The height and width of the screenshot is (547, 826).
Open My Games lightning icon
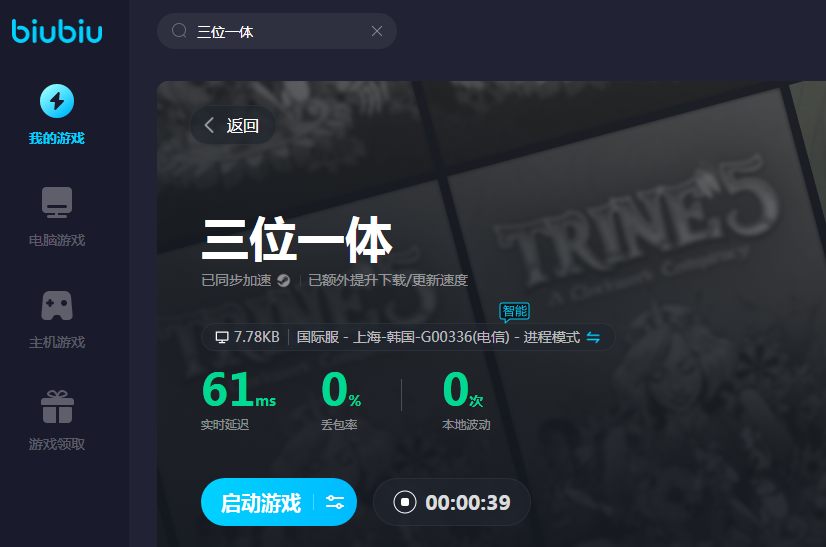click(x=57, y=101)
